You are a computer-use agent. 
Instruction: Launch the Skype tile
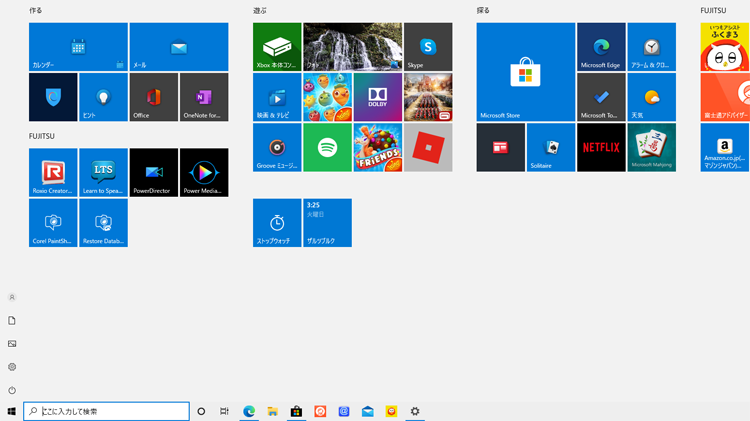(x=428, y=47)
